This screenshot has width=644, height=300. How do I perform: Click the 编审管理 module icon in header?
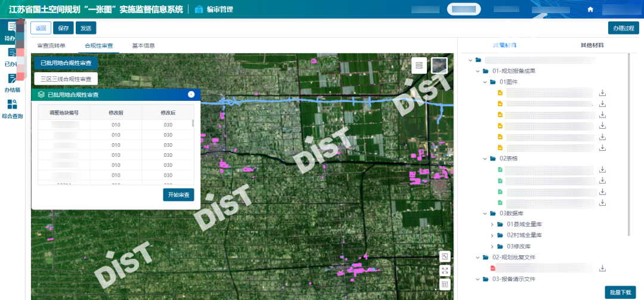[x=199, y=10]
